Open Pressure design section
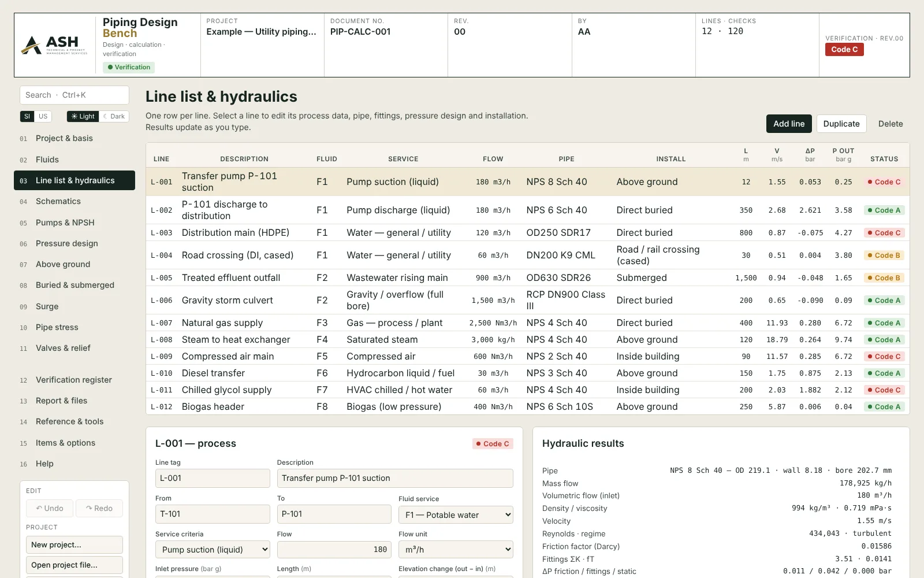The width and height of the screenshot is (924, 578). pos(74,243)
